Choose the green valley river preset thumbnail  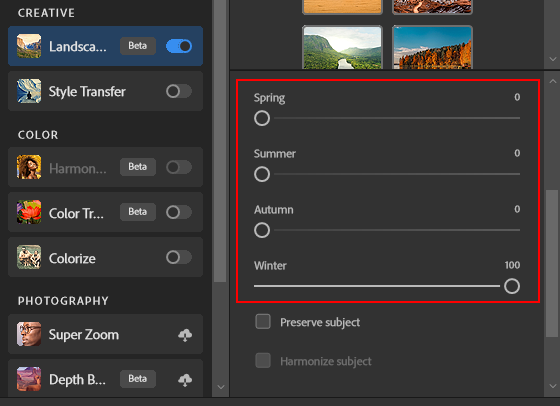342,47
